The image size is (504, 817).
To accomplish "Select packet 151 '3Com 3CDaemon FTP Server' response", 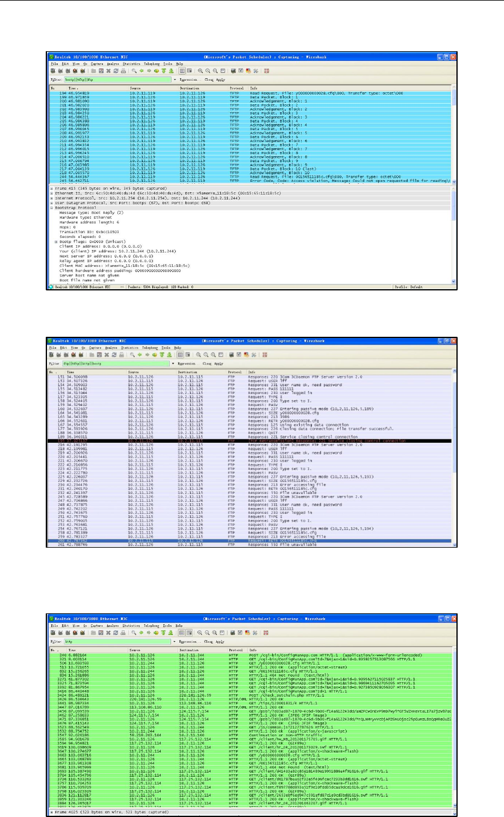I will pos(250,377).
